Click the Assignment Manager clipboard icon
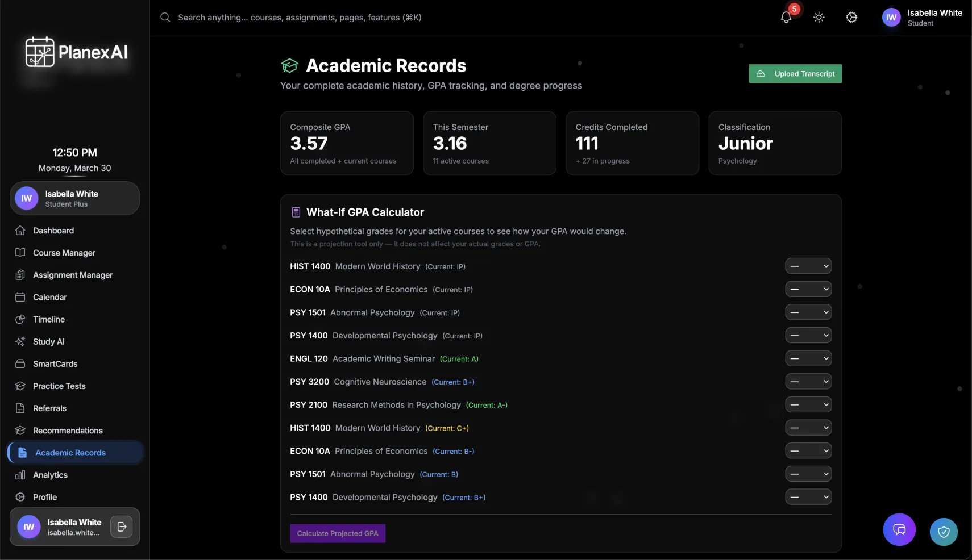 [20, 275]
